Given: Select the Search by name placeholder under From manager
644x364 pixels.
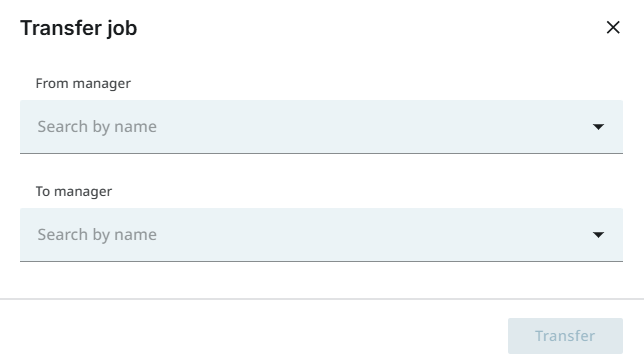Looking at the screenshot, I should 97,127.
